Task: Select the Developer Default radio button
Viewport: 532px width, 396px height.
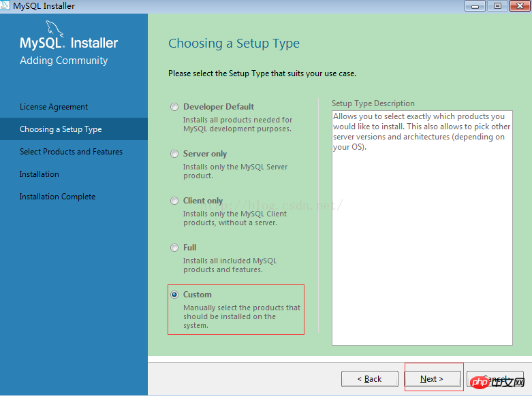Action: click(174, 107)
